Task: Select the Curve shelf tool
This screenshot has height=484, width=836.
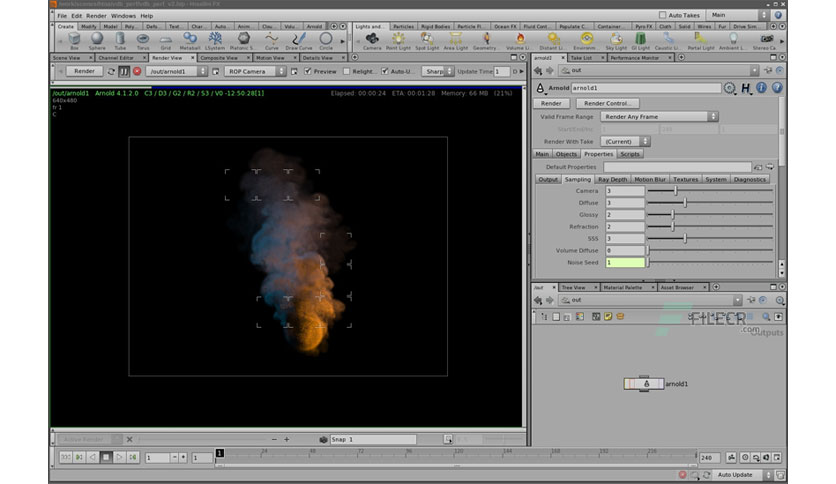Action: (x=272, y=41)
